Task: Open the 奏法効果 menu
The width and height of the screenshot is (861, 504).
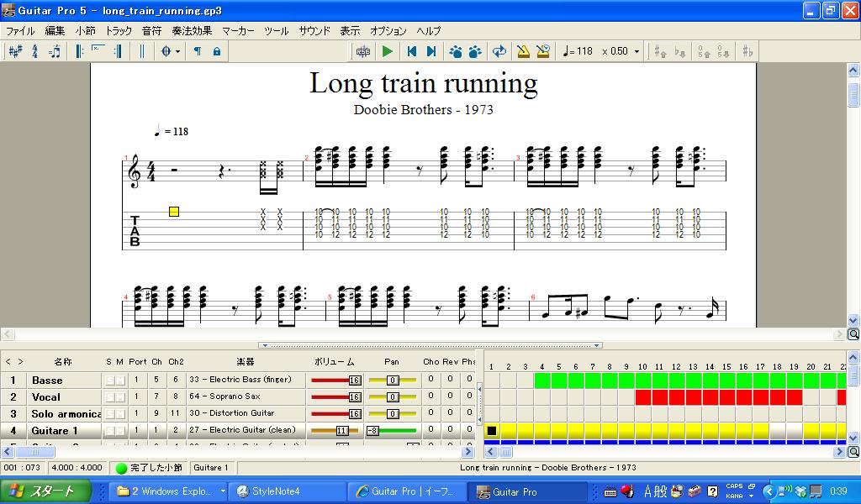Action: click(x=191, y=31)
